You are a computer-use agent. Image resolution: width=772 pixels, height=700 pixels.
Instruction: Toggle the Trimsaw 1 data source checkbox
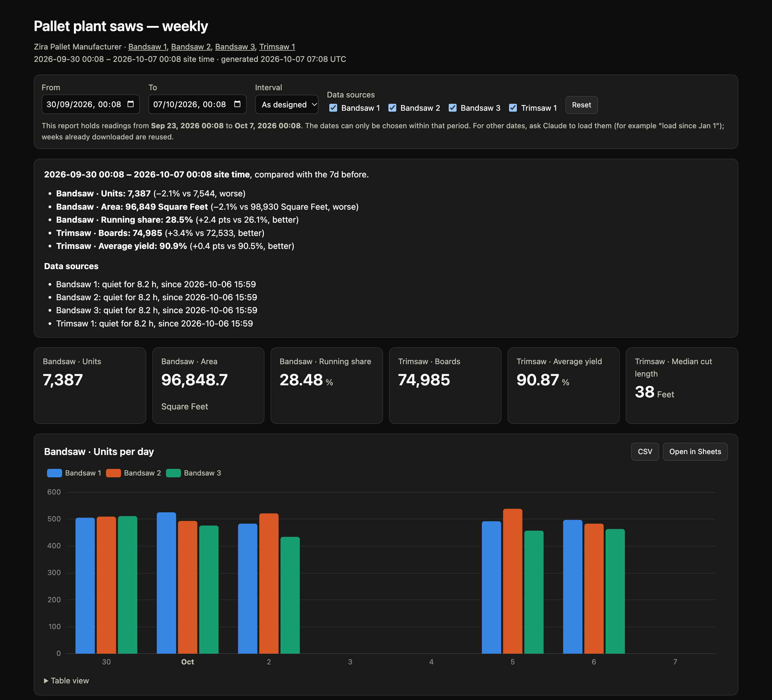pos(513,108)
